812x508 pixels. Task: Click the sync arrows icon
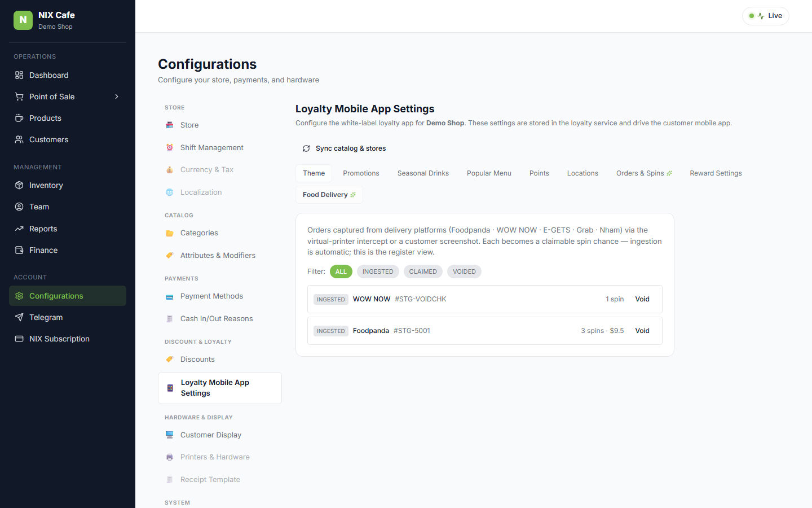coord(306,148)
